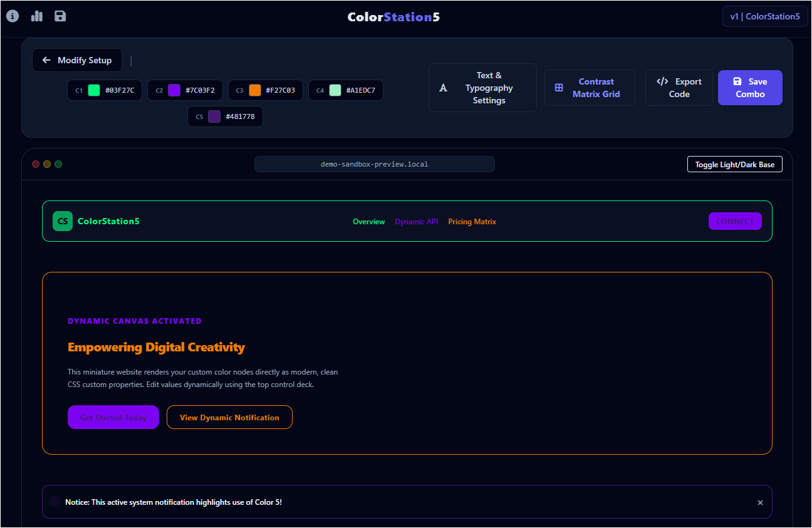Click the green dot in the preview window bar
This screenshot has height=528, width=812.
pyautogui.click(x=58, y=164)
